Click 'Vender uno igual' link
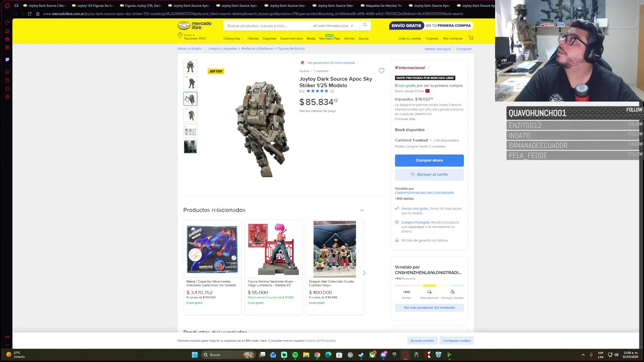 (437, 49)
